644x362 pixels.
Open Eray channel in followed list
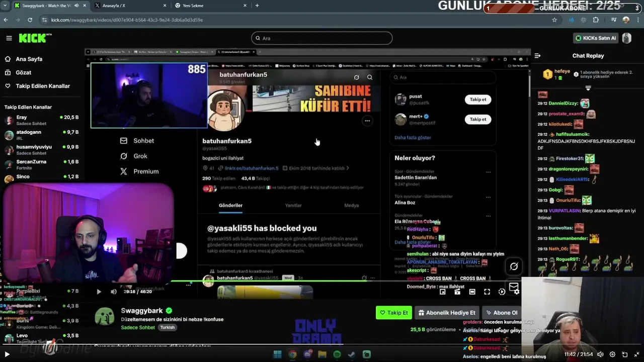41,120
